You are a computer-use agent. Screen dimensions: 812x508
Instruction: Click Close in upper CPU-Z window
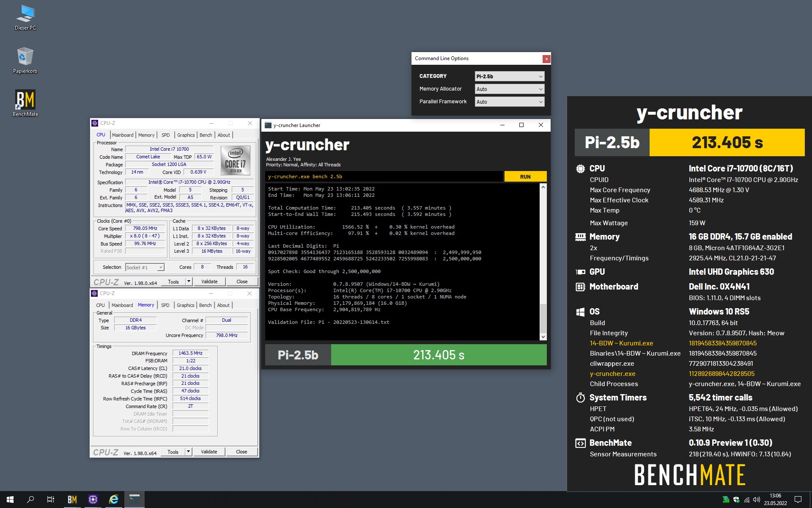tap(242, 282)
